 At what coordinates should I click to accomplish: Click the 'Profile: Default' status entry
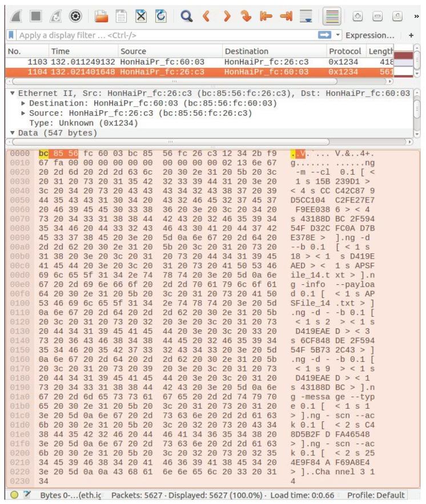point(376,495)
